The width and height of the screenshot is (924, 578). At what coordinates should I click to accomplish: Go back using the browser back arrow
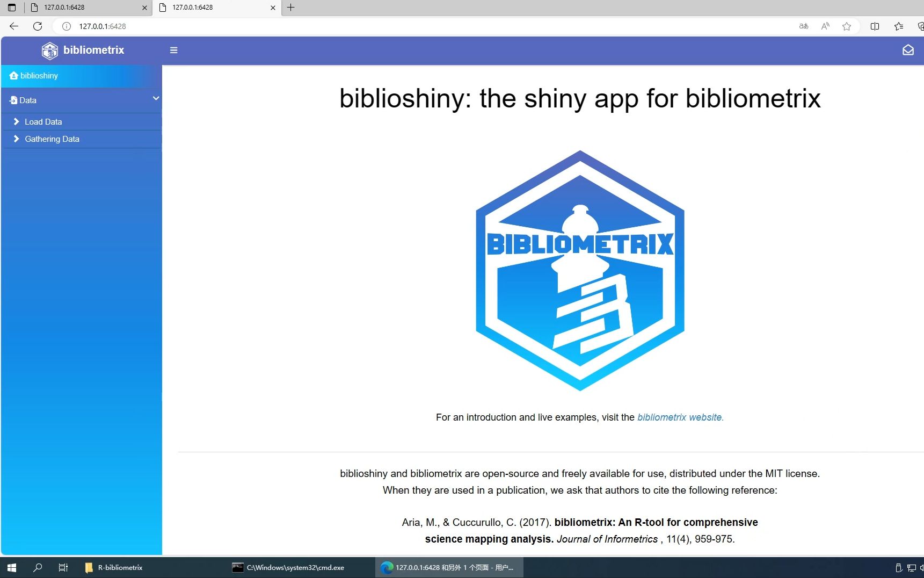(14, 26)
